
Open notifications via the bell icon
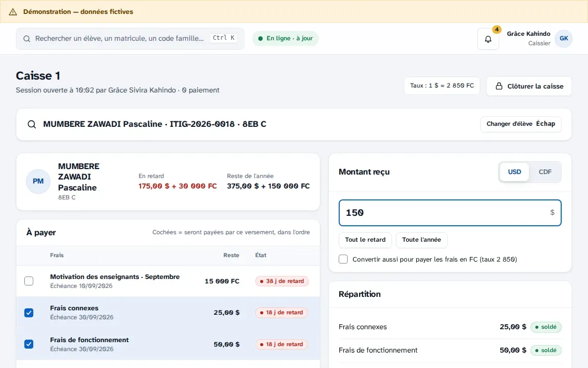point(488,39)
